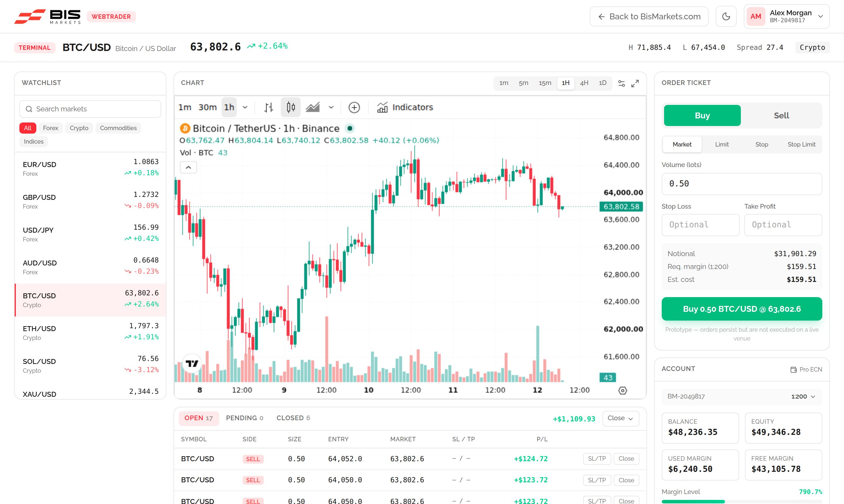Toggle dark mode moon icon
This screenshot has width=844, height=504.
click(x=726, y=16)
